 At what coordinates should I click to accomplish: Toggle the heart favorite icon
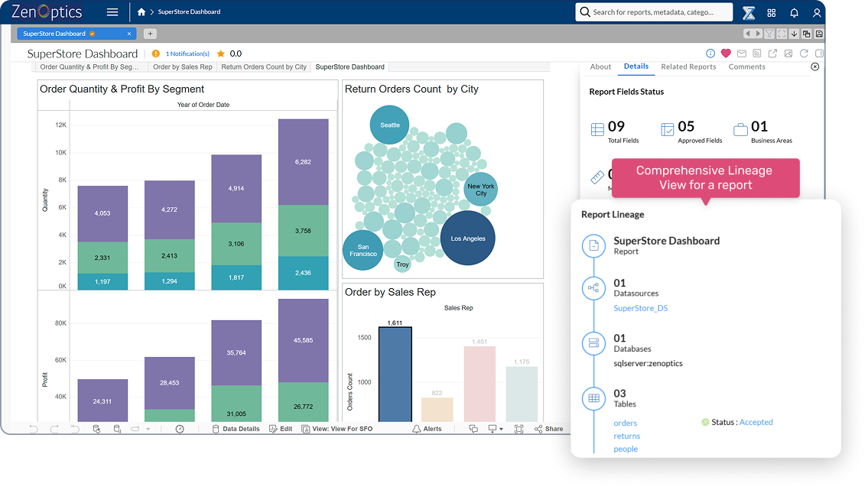[726, 54]
